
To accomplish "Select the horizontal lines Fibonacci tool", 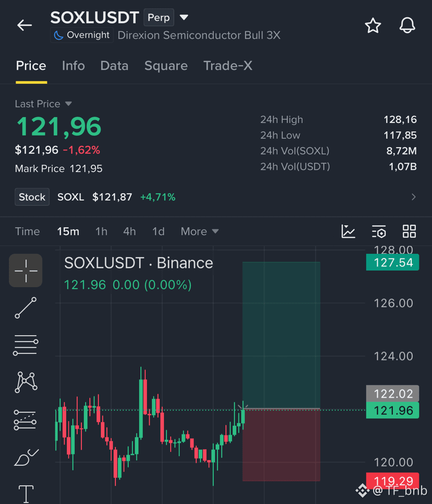I will pos(26,345).
